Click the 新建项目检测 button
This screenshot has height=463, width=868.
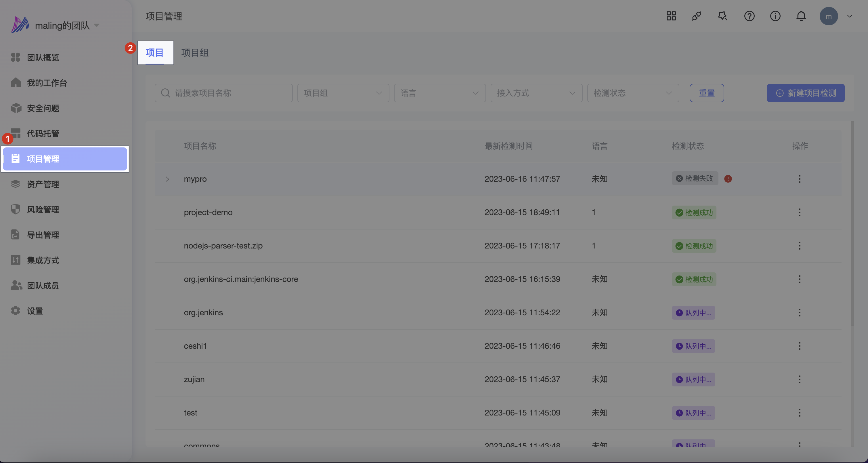tap(805, 93)
